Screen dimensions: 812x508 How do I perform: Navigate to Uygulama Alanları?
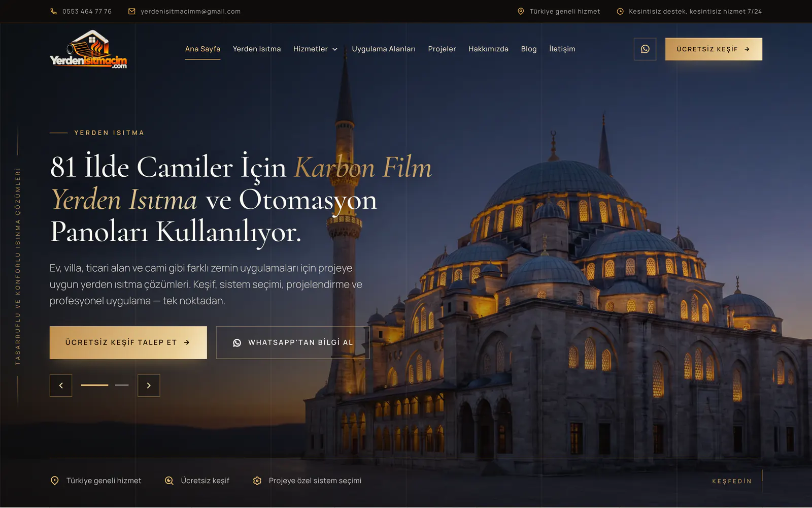pyautogui.click(x=384, y=49)
